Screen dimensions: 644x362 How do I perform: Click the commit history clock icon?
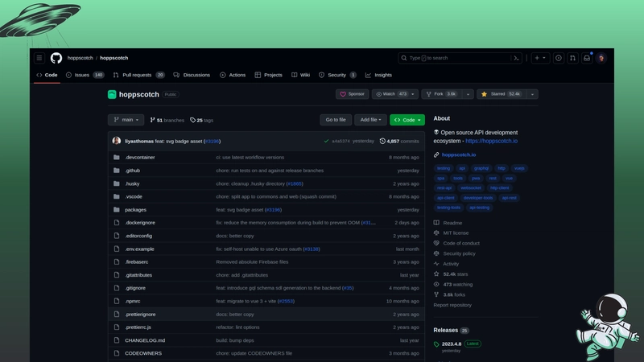(382, 141)
